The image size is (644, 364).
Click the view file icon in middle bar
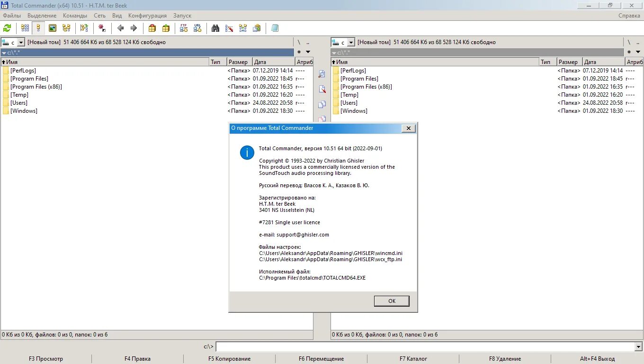point(322,74)
